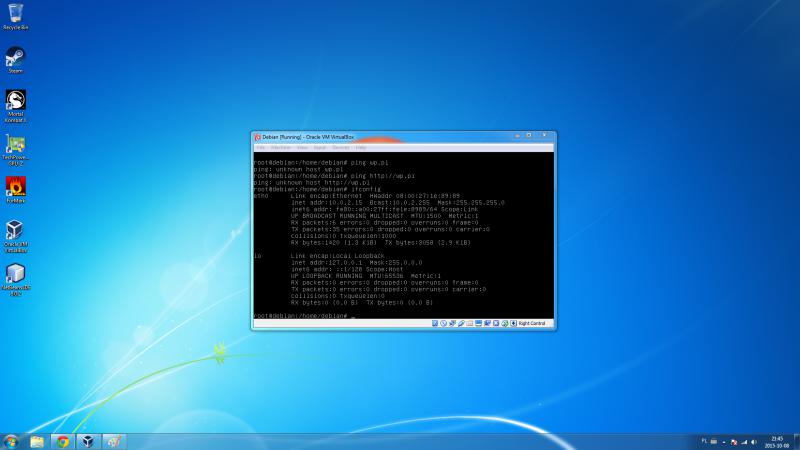This screenshot has height=450, width=800.
Task: Click the Right Control host key label
Action: [x=532, y=323]
